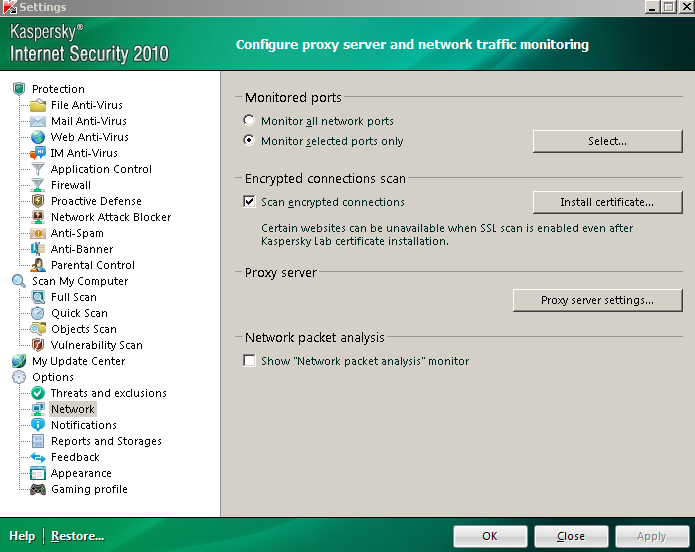The width and height of the screenshot is (695, 552).
Task: Click the Anti-Spam icon
Action: pos(38,233)
